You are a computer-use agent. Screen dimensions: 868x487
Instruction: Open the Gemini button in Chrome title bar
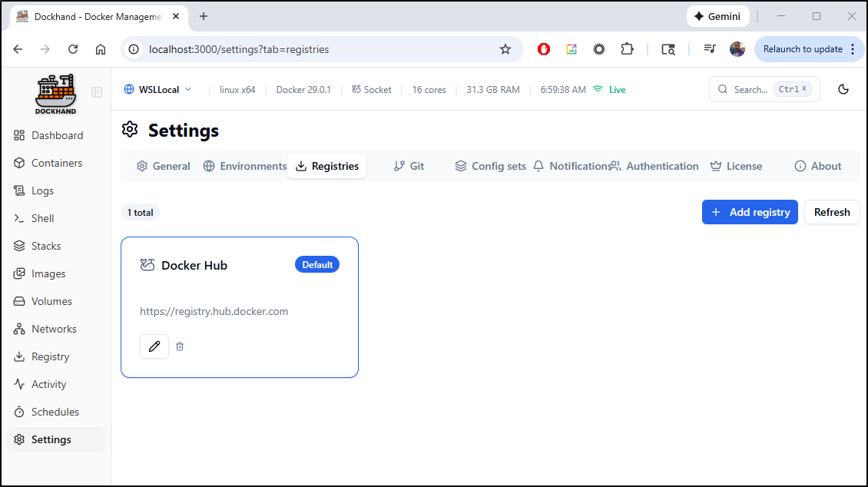pos(717,16)
